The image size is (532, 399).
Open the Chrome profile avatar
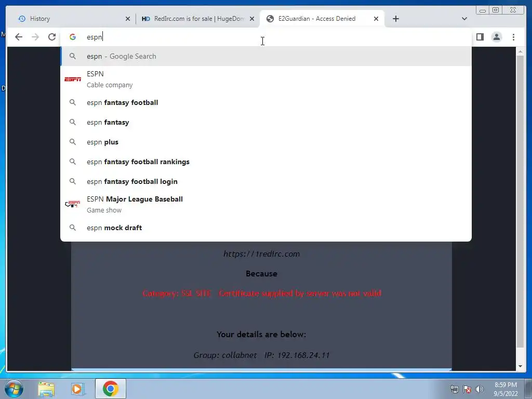click(496, 37)
